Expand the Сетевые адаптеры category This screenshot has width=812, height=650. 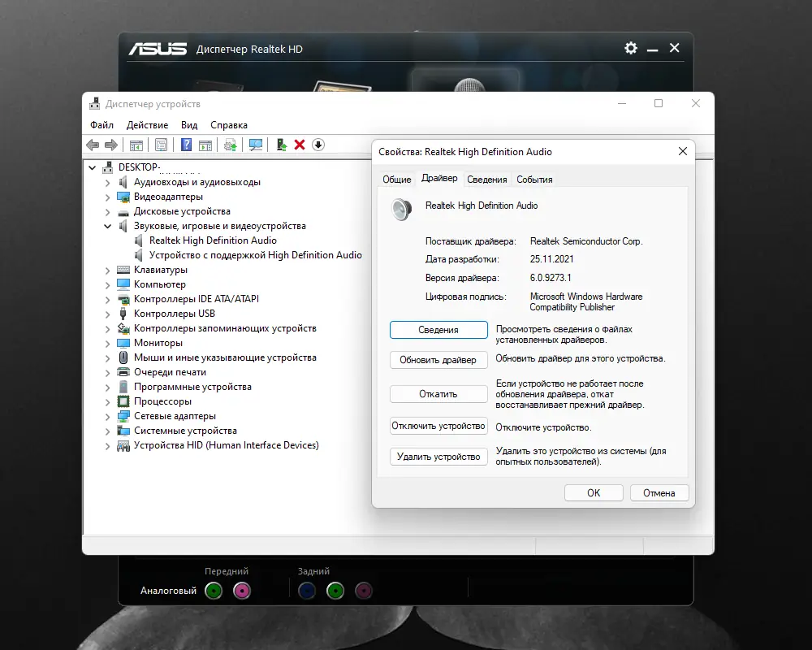pos(108,416)
